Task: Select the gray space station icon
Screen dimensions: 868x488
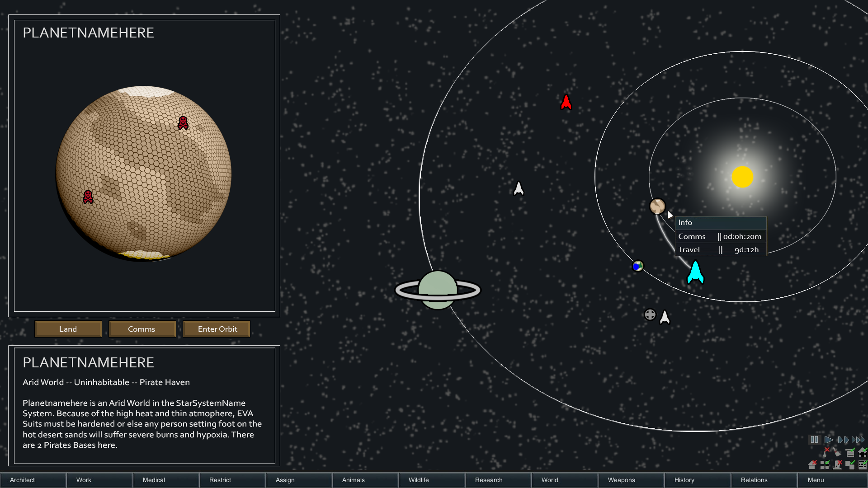Action: point(650,314)
